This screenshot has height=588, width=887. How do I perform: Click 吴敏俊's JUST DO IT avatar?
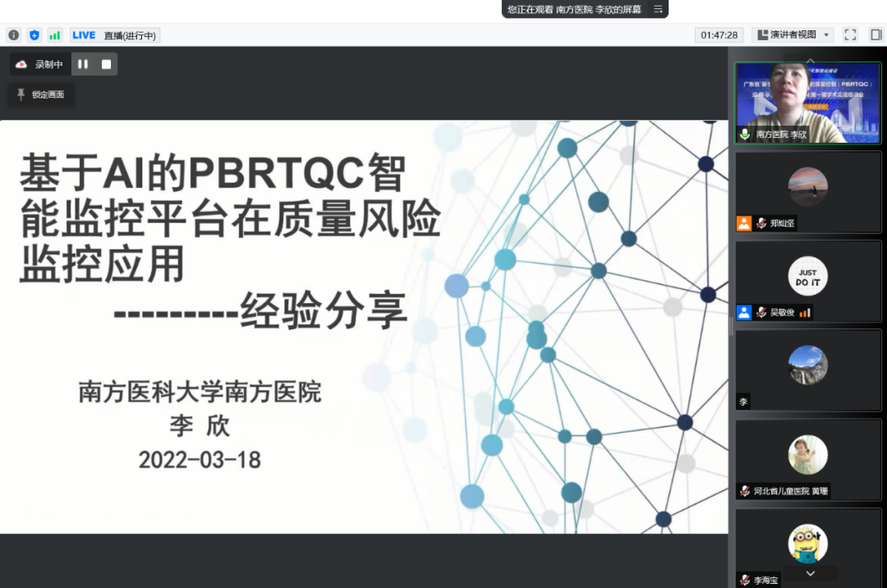808,277
